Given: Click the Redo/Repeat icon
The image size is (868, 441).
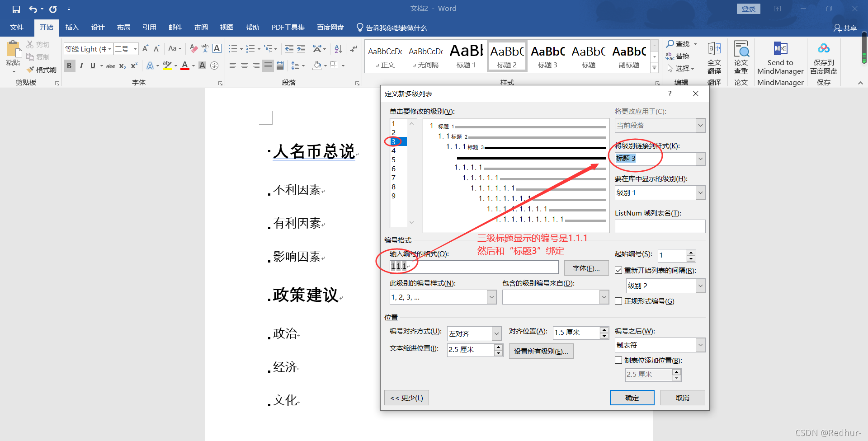Looking at the screenshot, I should (53, 9).
